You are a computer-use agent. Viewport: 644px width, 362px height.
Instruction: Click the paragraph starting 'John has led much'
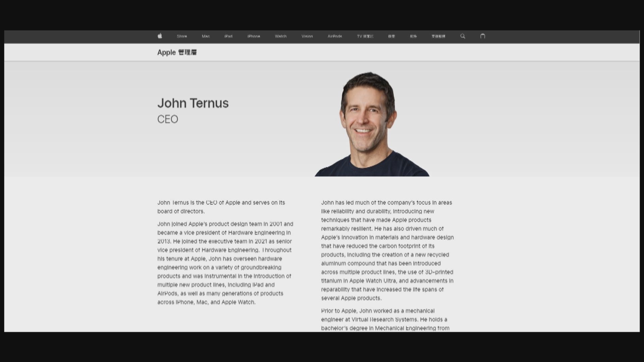(387, 250)
